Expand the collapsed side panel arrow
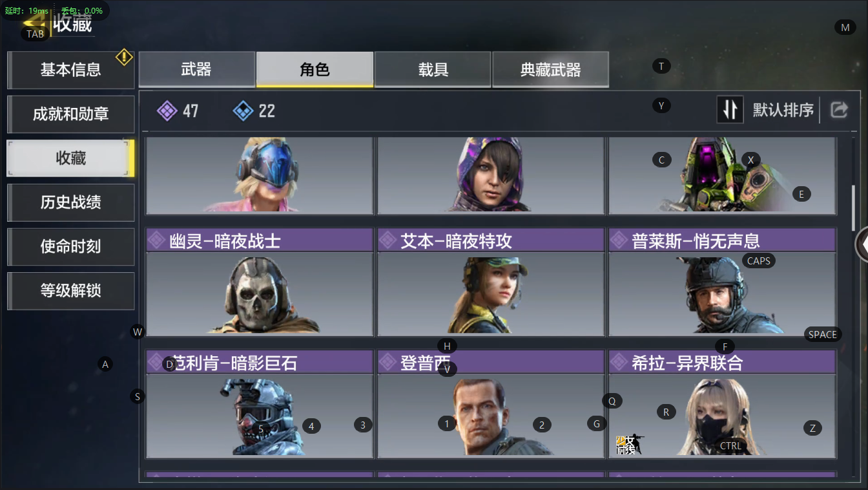868x490 pixels. pos(862,245)
